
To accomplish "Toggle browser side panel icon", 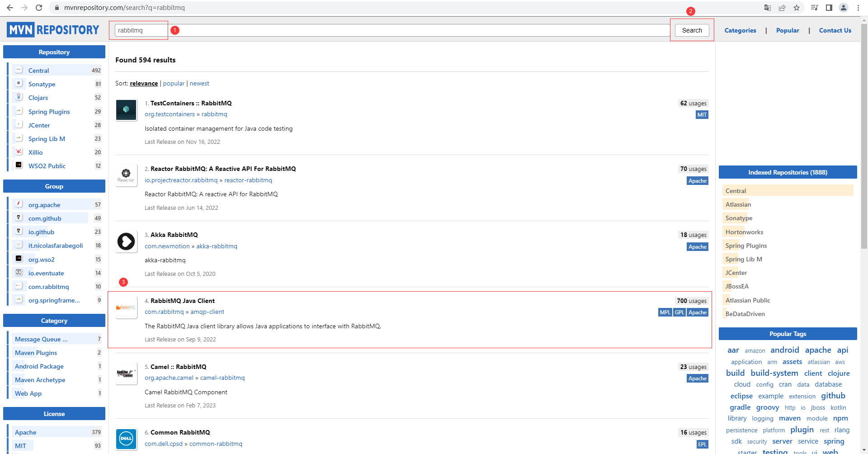I will tap(829, 8).
